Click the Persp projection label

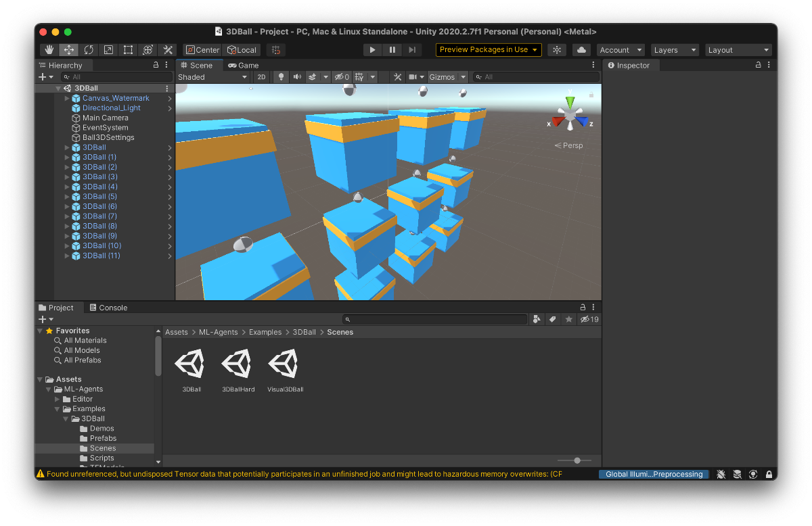point(568,145)
